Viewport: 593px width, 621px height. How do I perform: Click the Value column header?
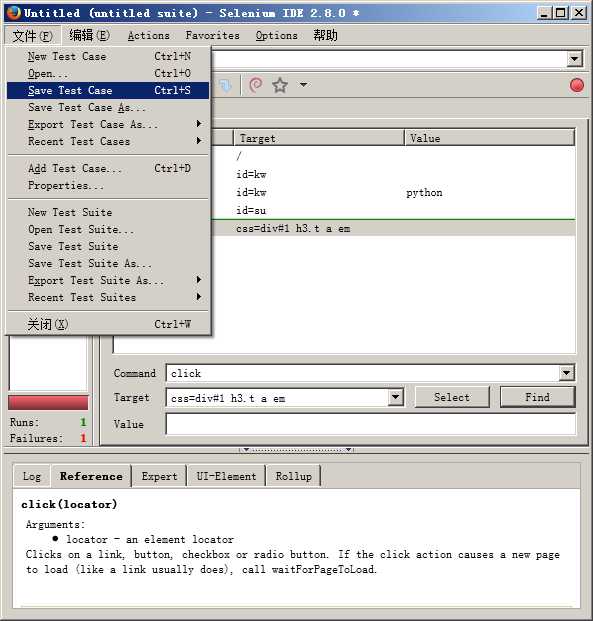tap(490, 138)
